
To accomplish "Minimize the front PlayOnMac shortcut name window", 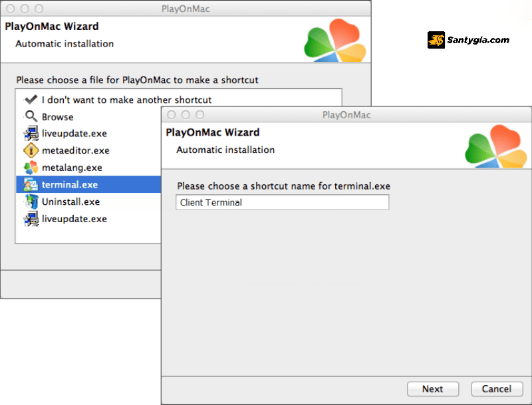I will 186,114.
